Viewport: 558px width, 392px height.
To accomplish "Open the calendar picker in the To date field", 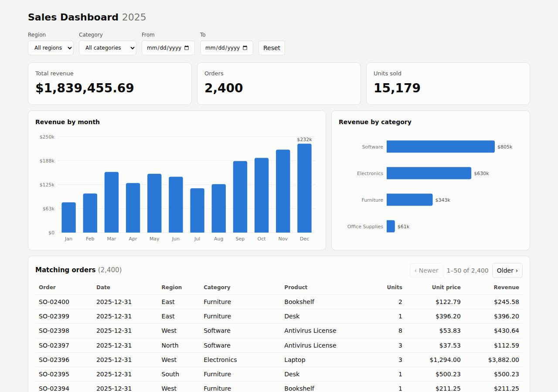I will (x=245, y=48).
